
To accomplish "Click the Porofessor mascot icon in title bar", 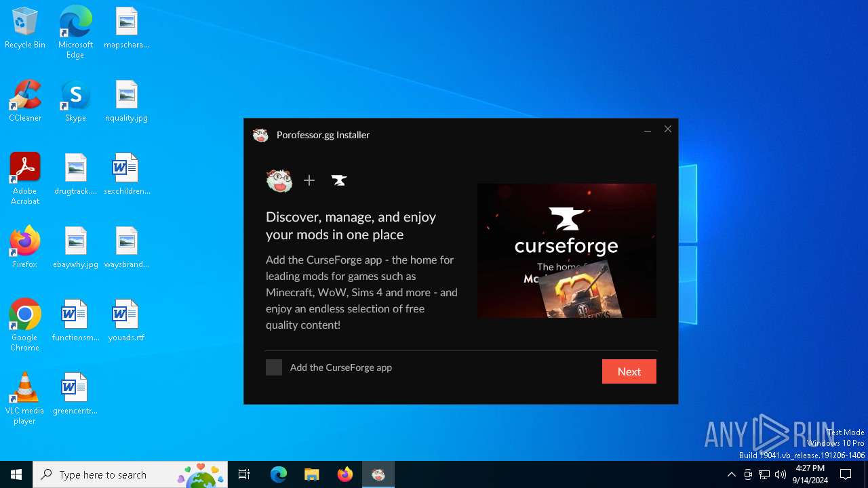I will [x=260, y=135].
